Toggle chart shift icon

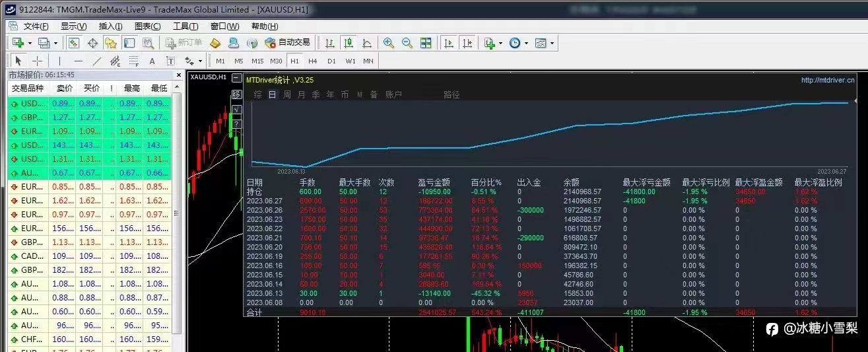[x=467, y=43]
